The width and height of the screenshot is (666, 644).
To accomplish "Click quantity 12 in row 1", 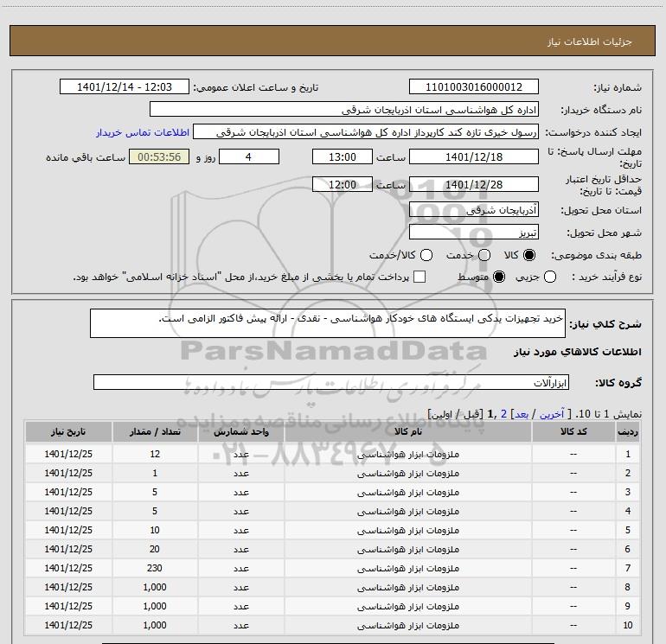I will (x=155, y=454).
